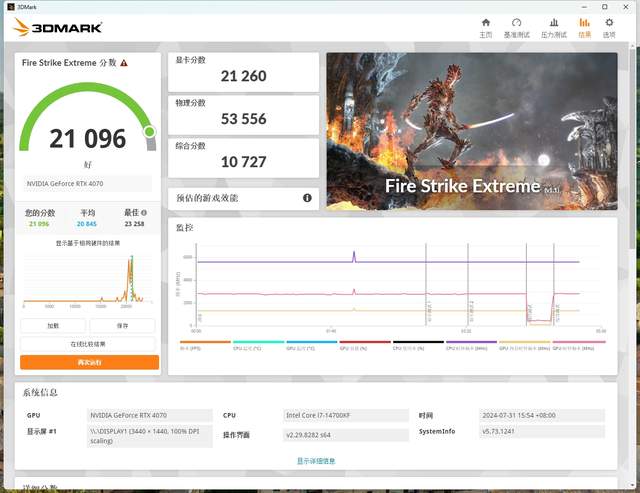The height and width of the screenshot is (493, 640).
Task: Click the 您的分数 value 21 096
Action: tap(39, 224)
